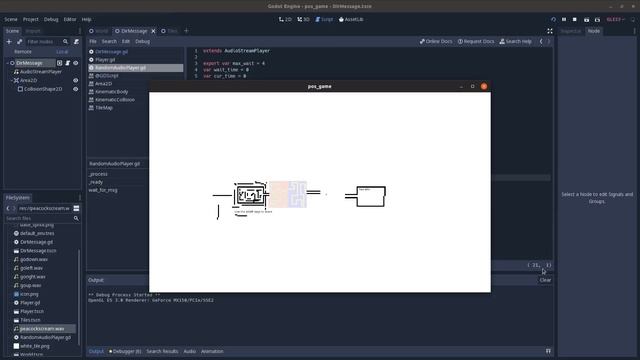Switch to 2D workspace
This screenshot has width=640, height=360.
point(285,19)
